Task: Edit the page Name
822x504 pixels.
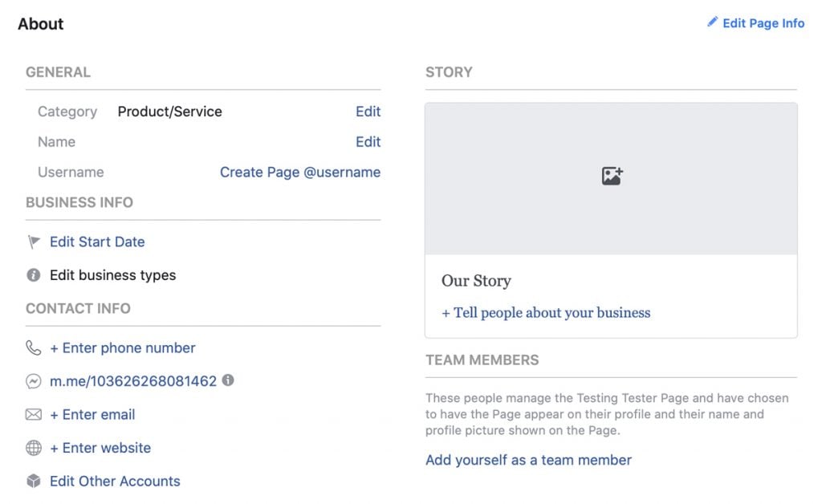Action: tap(368, 141)
